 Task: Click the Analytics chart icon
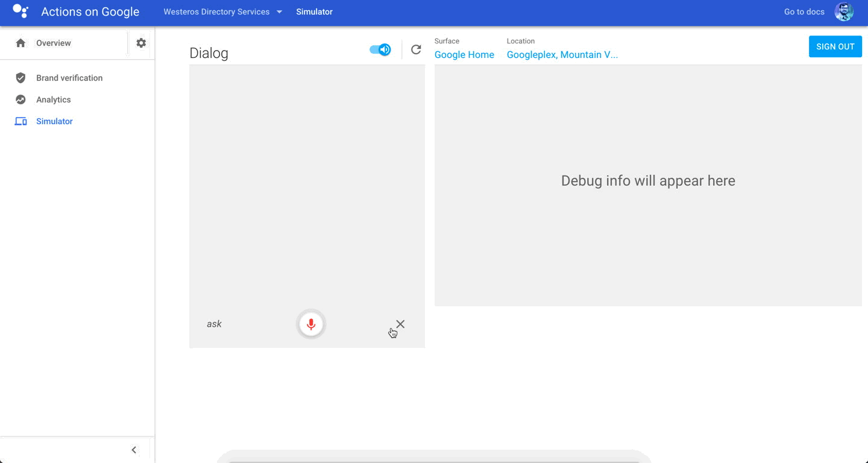point(20,99)
